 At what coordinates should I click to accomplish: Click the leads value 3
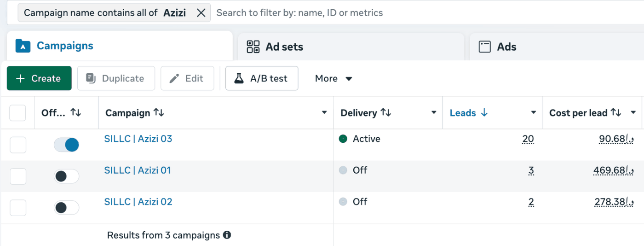pyautogui.click(x=531, y=170)
